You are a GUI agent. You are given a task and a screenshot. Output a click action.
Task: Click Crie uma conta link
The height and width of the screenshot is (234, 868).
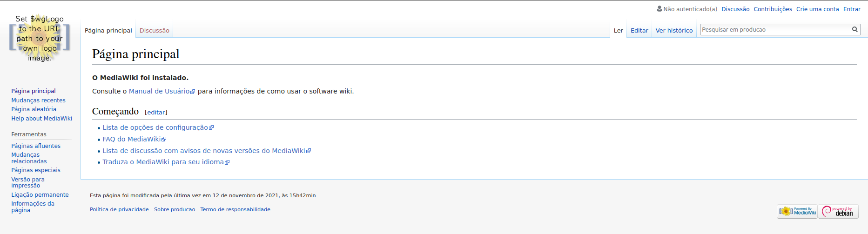817,9
